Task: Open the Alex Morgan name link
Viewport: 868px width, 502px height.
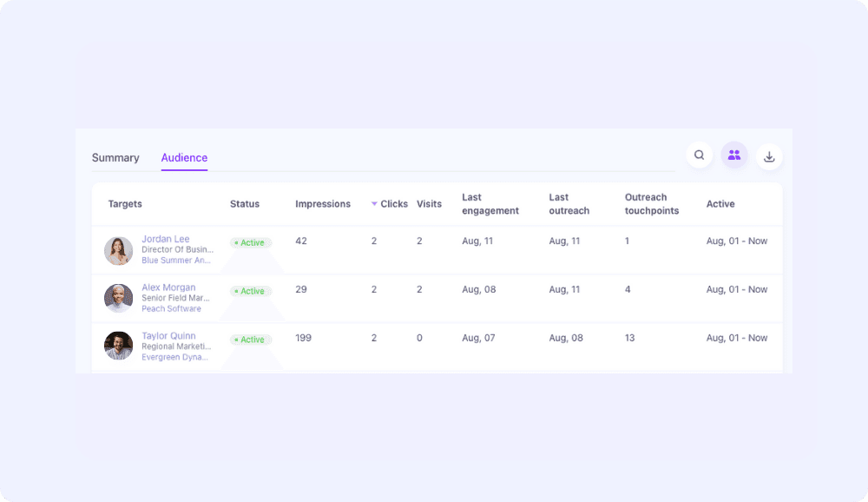Action: tap(168, 287)
